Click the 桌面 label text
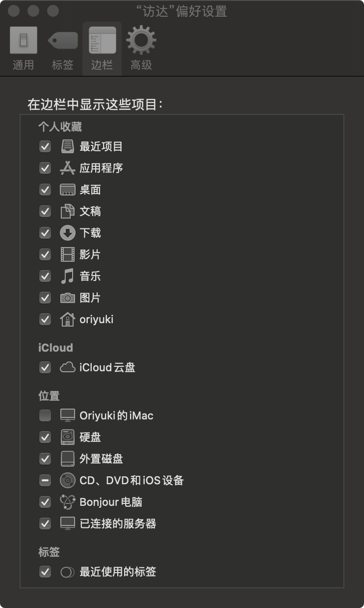Viewport: 364px width, 608px height. [90, 190]
